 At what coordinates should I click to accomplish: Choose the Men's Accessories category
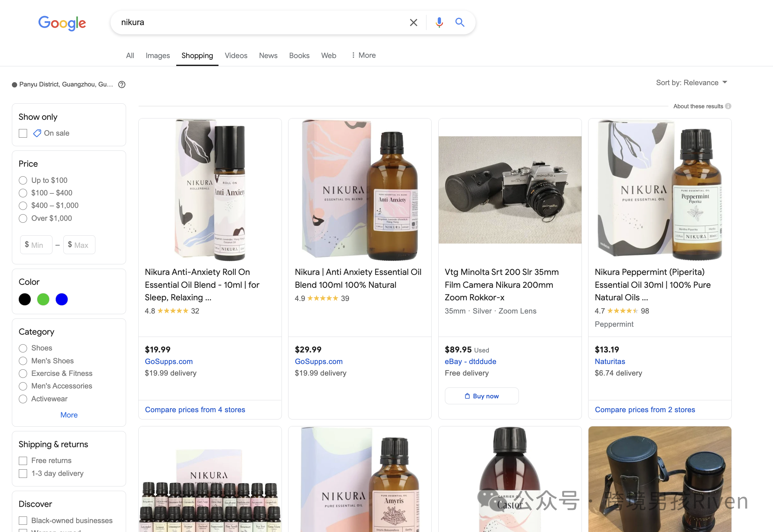(x=23, y=386)
